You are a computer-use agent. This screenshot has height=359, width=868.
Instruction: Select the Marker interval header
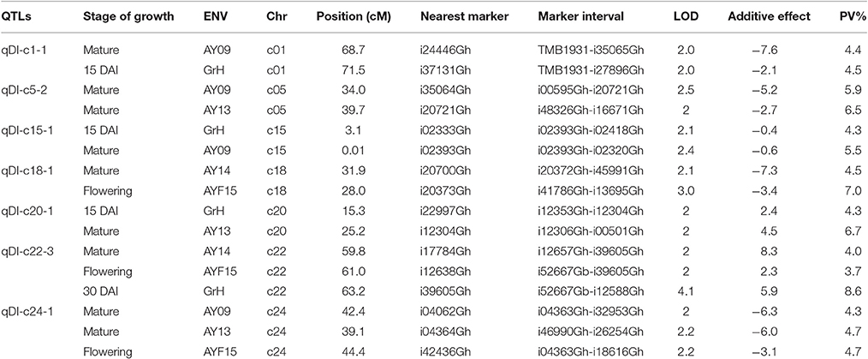click(578, 17)
